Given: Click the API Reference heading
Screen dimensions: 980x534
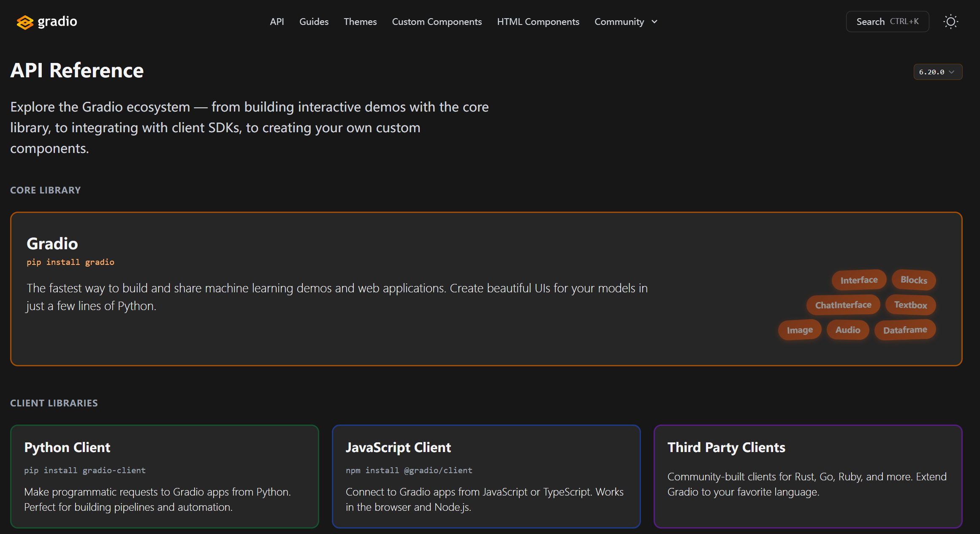Looking at the screenshot, I should point(77,70).
